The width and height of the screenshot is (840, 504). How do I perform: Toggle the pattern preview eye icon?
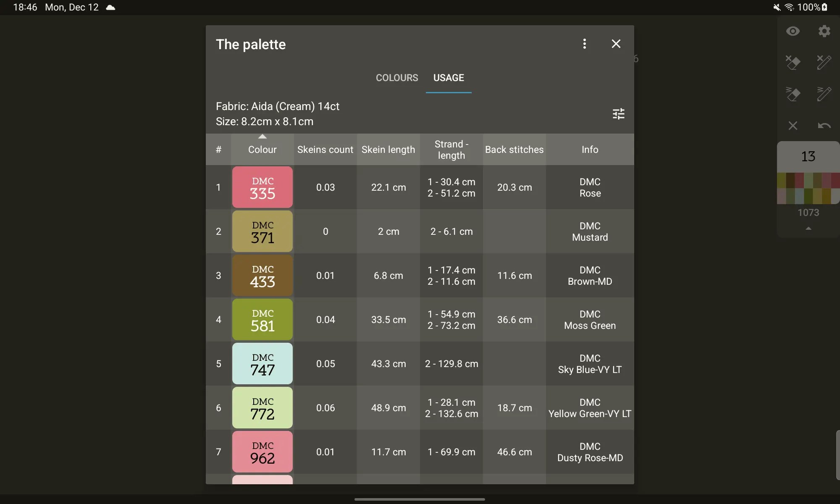pyautogui.click(x=793, y=31)
